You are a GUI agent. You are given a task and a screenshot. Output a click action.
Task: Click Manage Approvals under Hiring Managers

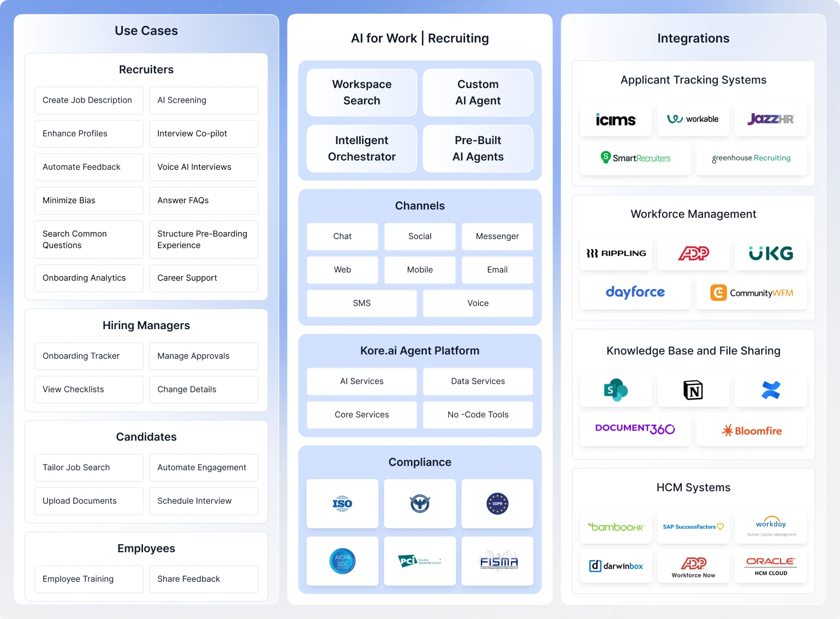tap(204, 356)
